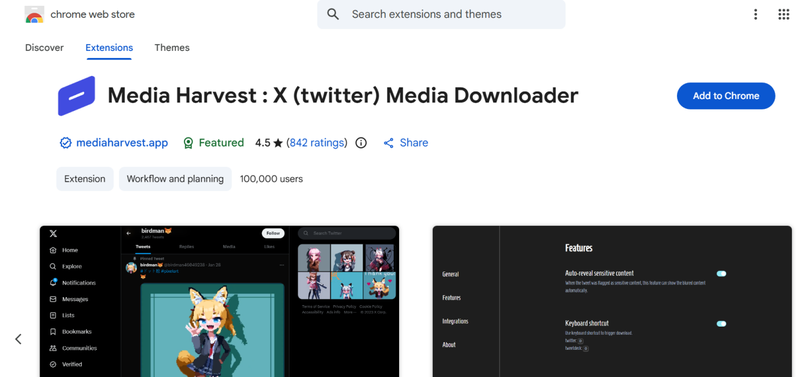Click the Features heading in settings preview
The image size is (800, 377).
[x=579, y=248]
